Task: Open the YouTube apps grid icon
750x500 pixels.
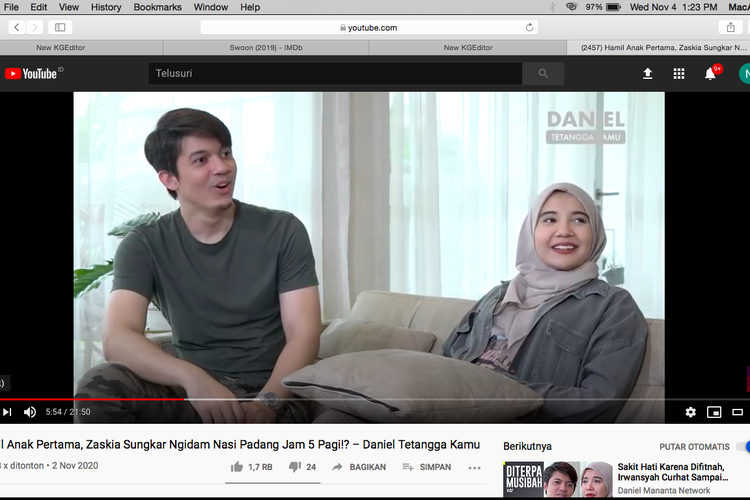Action: [x=679, y=74]
